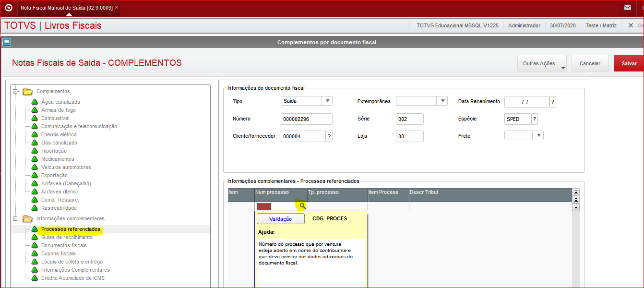The image size is (644, 288).
Task: Click green triangle icon for Cupons fiscais
Action: pyautogui.click(x=35, y=253)
